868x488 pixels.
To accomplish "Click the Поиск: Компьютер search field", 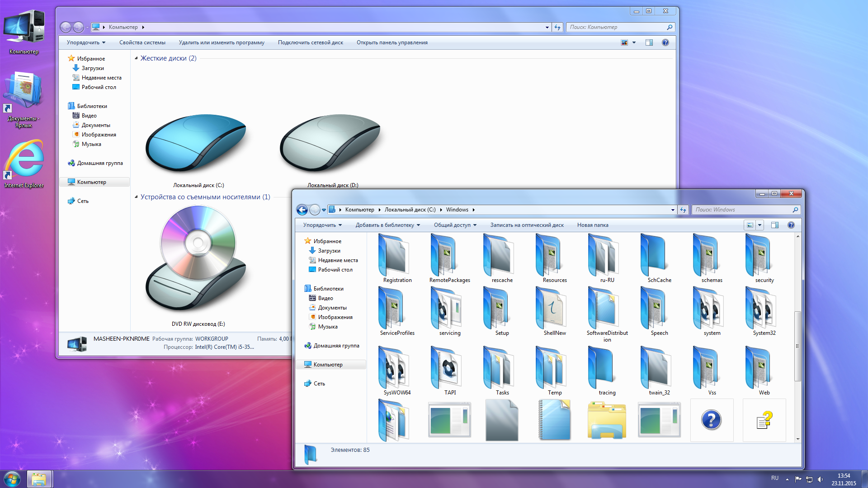I will pos(620,27).
